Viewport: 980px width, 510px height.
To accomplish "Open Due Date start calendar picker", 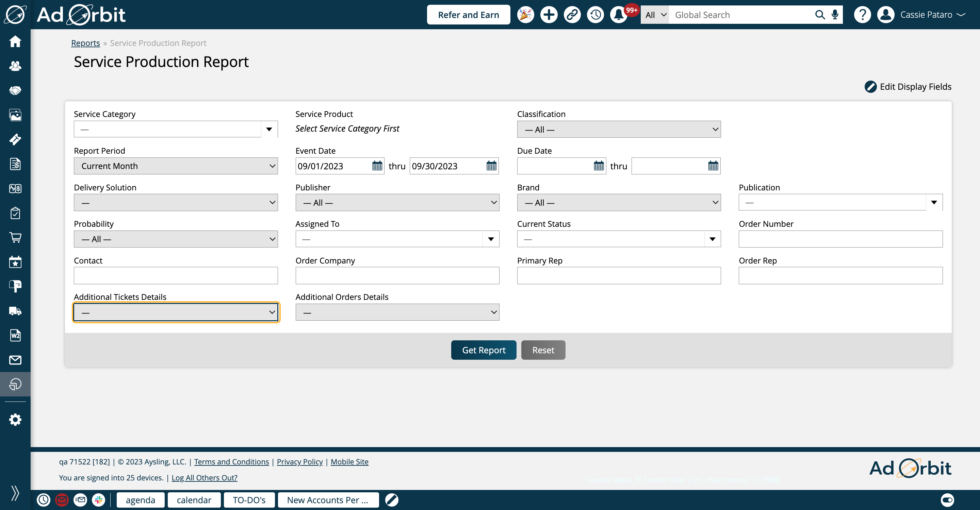I will click(599, 166).
